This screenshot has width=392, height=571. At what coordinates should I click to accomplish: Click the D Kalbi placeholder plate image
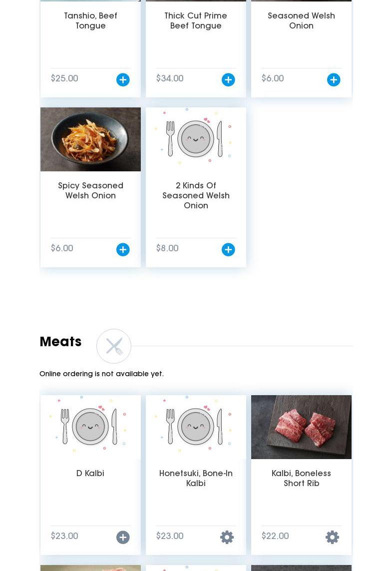90,427
